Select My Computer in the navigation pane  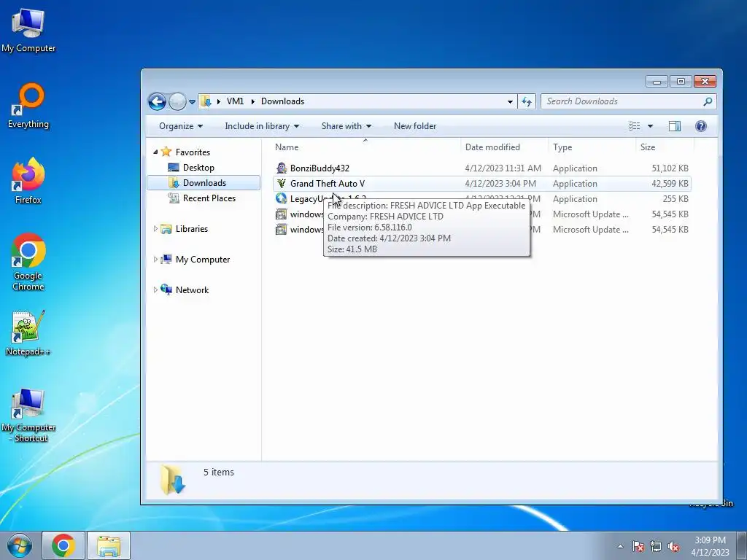point(203,260)
